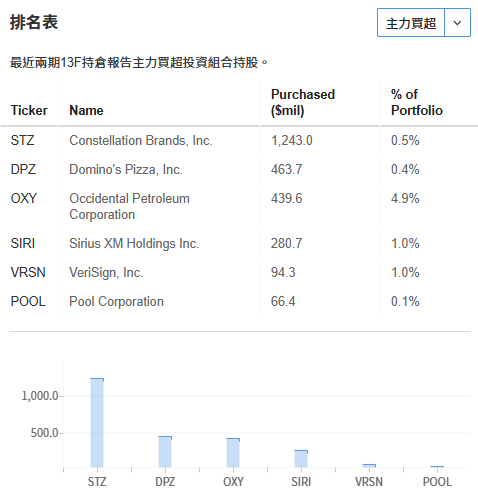Select the OXY ticker cell
Image resolution: width=478 pixels, height=501 pixels.
pos(24,198)
